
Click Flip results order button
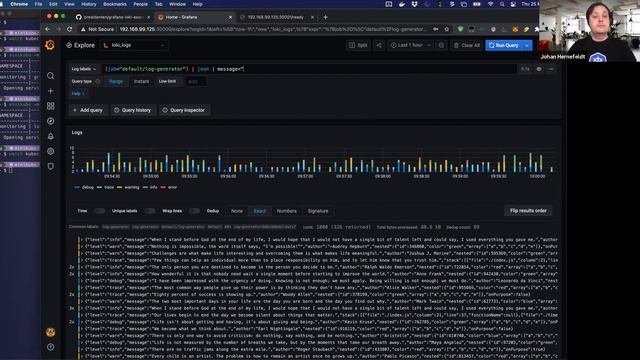pyautogui.click(x=528, y=211)
